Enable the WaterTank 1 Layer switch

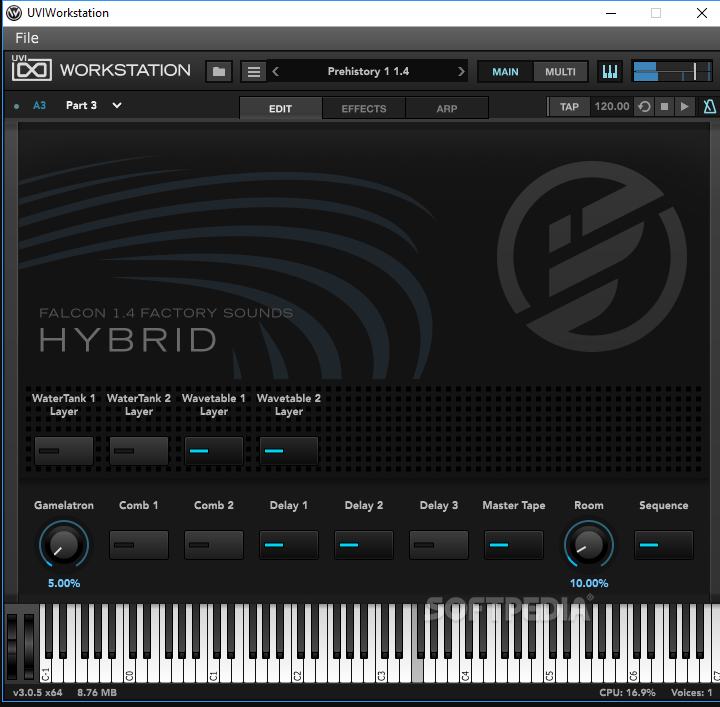(x=64, y=451)
